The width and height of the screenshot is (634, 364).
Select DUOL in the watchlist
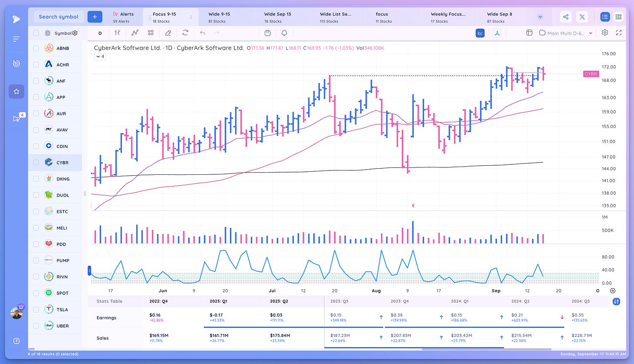click(55, 195)
